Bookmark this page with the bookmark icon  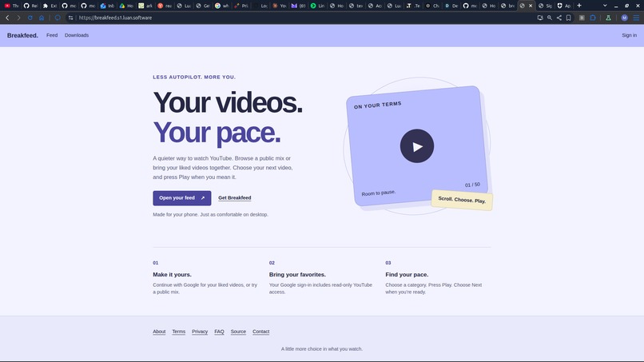point(568,18)
